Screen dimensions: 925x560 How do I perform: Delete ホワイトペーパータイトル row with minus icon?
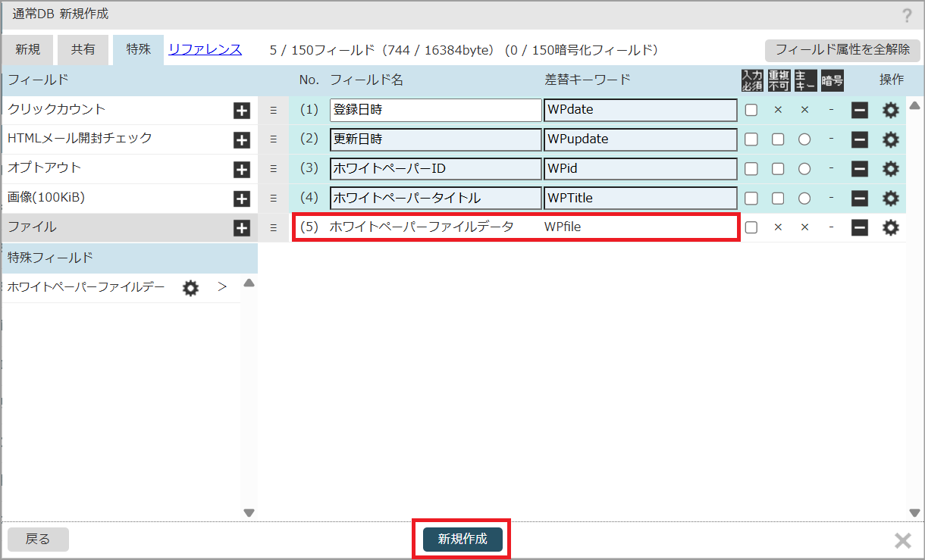[x=859, y=199]
